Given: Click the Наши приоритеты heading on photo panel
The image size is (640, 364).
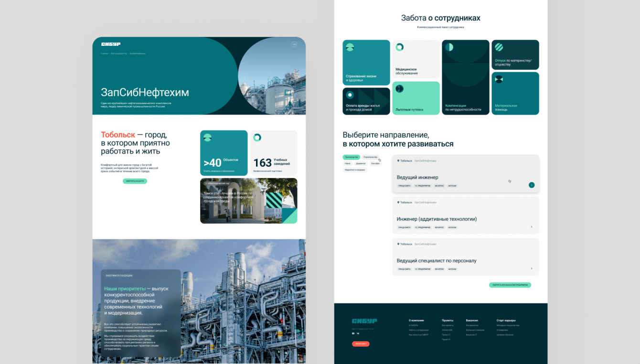Looking at the screenshot, I should pos(124,289).
